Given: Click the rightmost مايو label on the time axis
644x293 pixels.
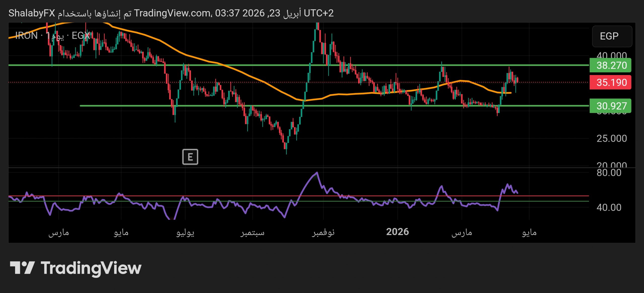Looking at the screenshot, I should tap(529, 232).
